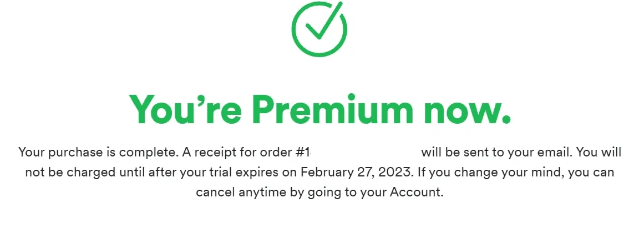The image size is (644, 248).
Task: Select the "Your purchase is complete." sentence
Action: 99,153
